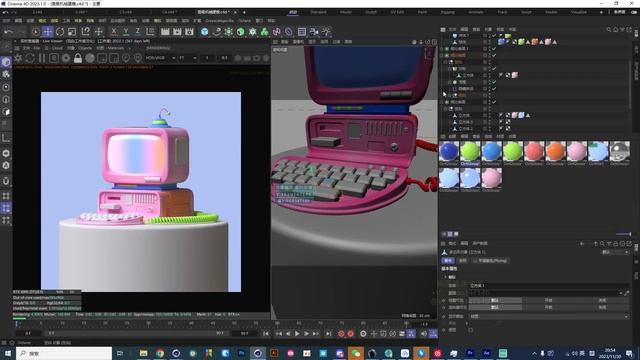Open Edit Render Settings clapperboard with gear

[x=189, y=31]
